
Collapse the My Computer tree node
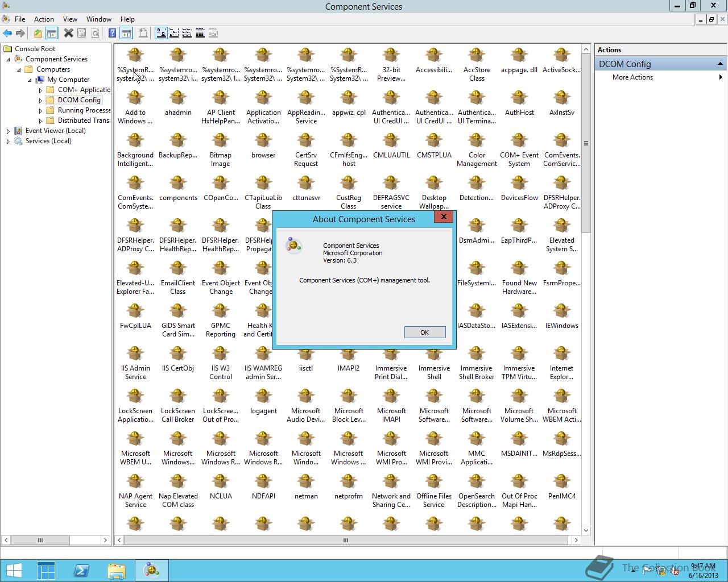30,80
